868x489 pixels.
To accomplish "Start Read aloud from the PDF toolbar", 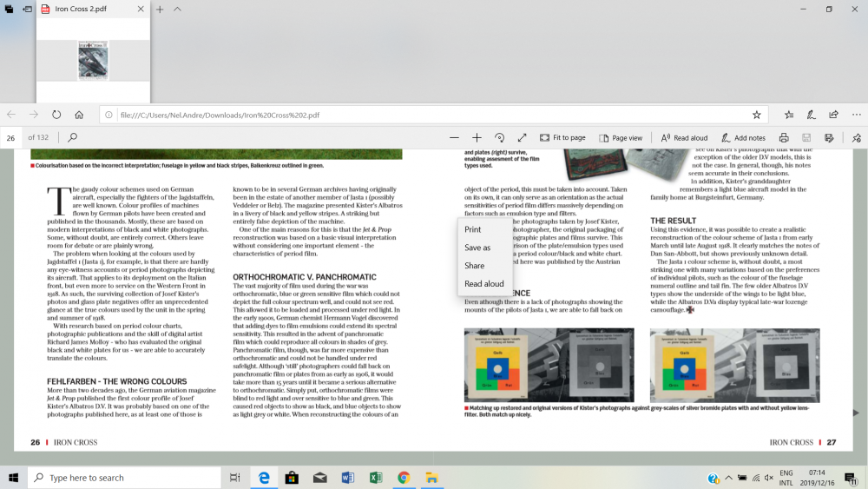I will [684, 137].
